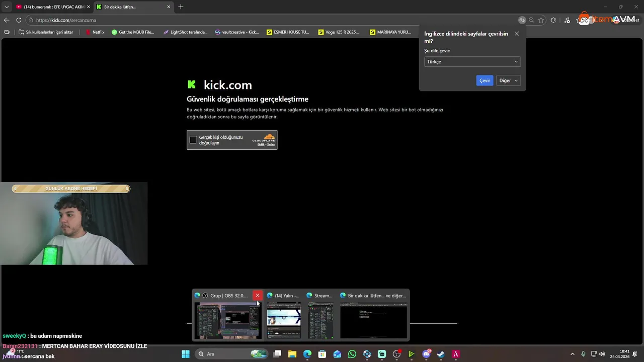This screenshot has width=644, height=362.
Task: Close the bumeramk YouTube tab
Action: point(88,7)
